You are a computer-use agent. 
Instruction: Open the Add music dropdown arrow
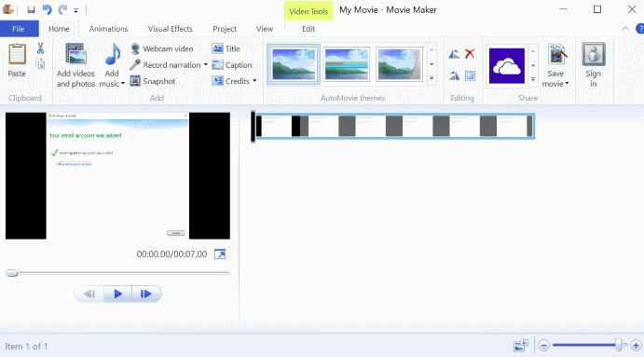(x=123, y=83)
